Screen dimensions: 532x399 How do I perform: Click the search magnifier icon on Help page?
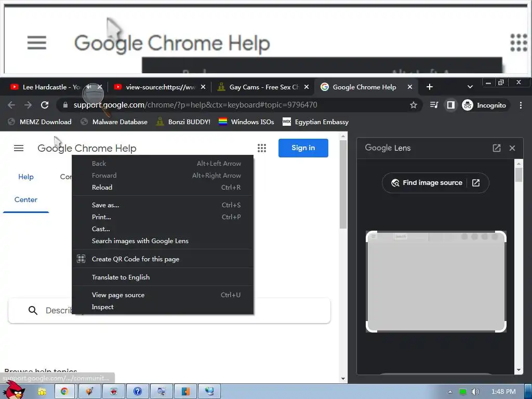[x=33, y=310]
